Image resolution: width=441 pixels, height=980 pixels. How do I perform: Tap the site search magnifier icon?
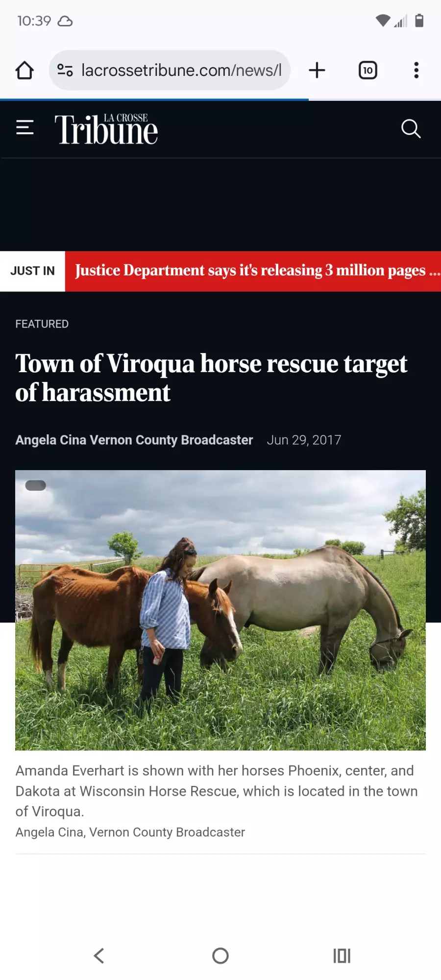(411, 129)
